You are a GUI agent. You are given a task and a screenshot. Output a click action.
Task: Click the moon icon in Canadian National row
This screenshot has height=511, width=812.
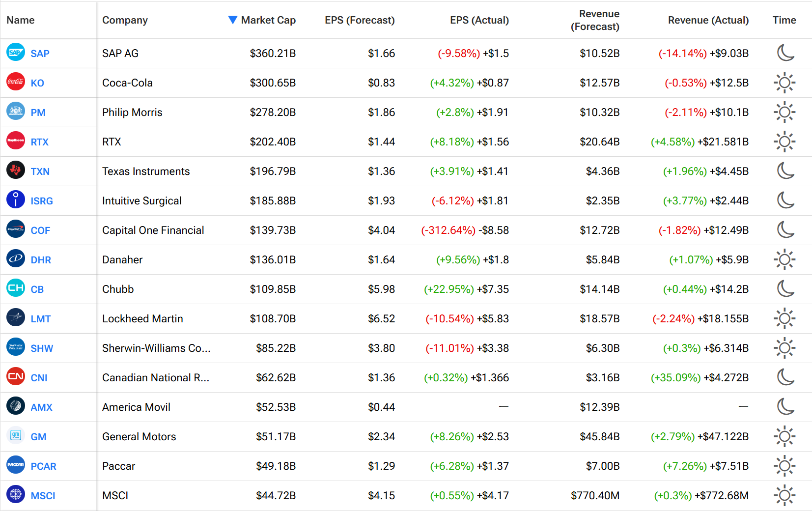click(785, 377)
